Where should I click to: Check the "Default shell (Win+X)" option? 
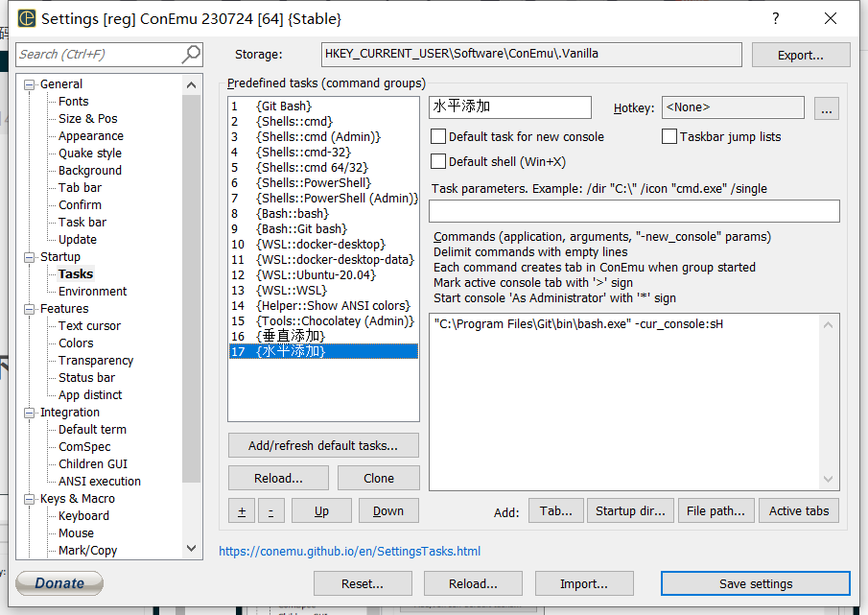438,159
